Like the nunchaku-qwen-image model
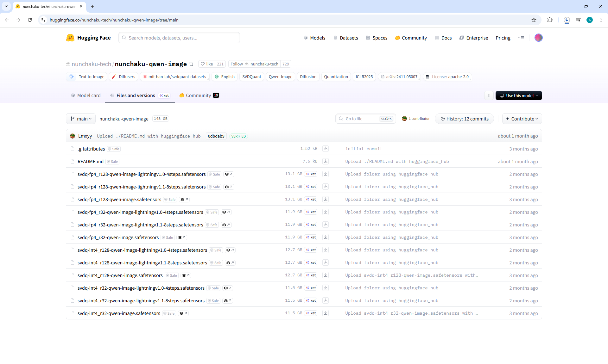This screenshot has height=364, width=608. click(x=207, y=64)
